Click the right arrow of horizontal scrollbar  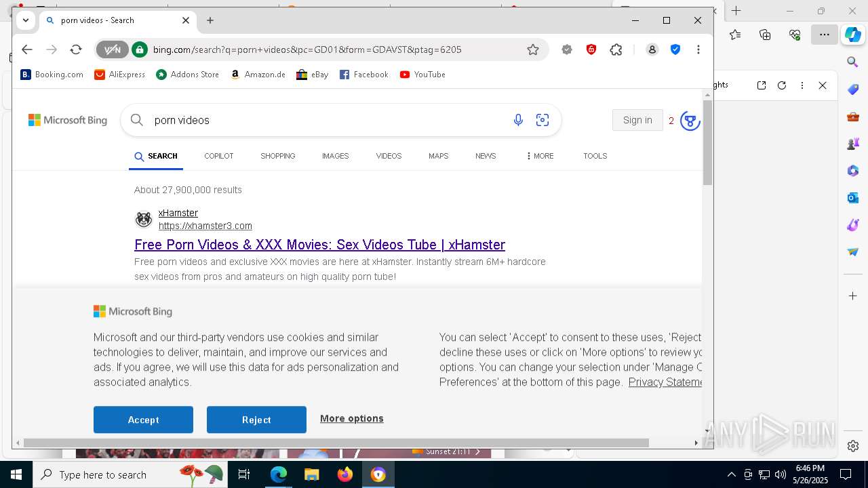tap(696, 443)
